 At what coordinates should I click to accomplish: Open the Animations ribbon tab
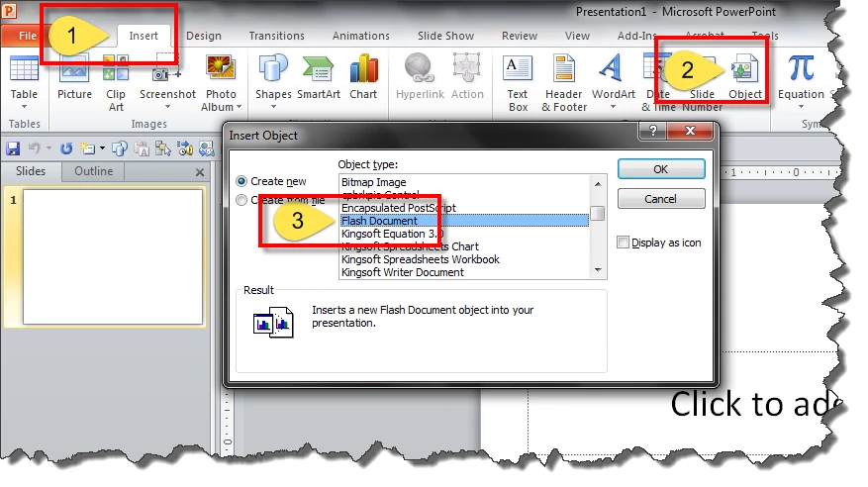pos(361,36)
